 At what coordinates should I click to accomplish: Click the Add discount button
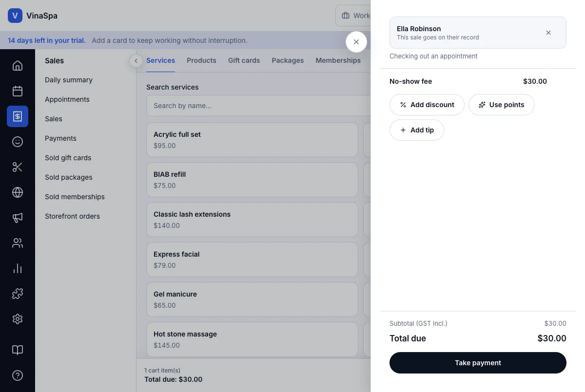(427, 105)
